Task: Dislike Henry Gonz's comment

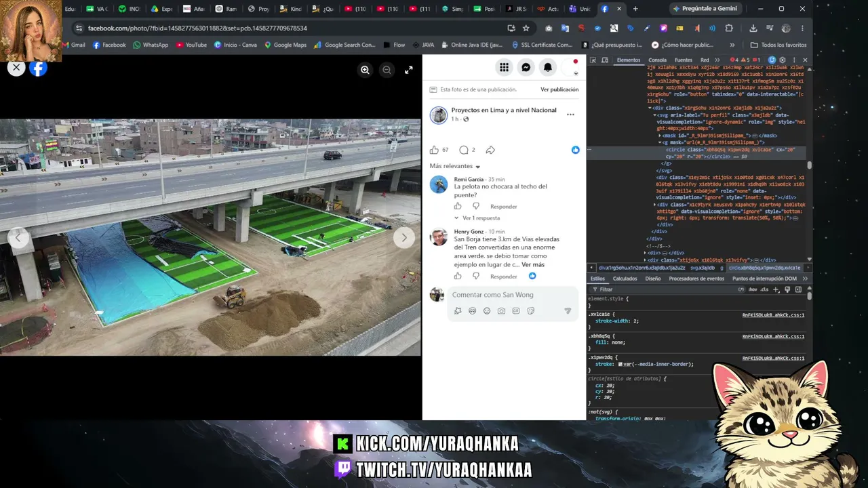Action: click(475, 276)
